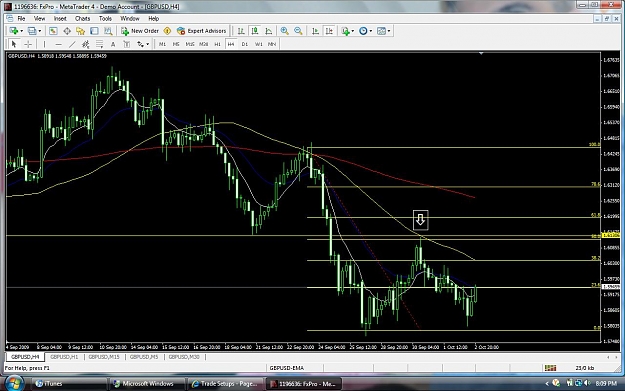Image resolution: width=625 pixels, height=391 pixels.
Task: Zoom out of the chart
Action: (298, 31)
